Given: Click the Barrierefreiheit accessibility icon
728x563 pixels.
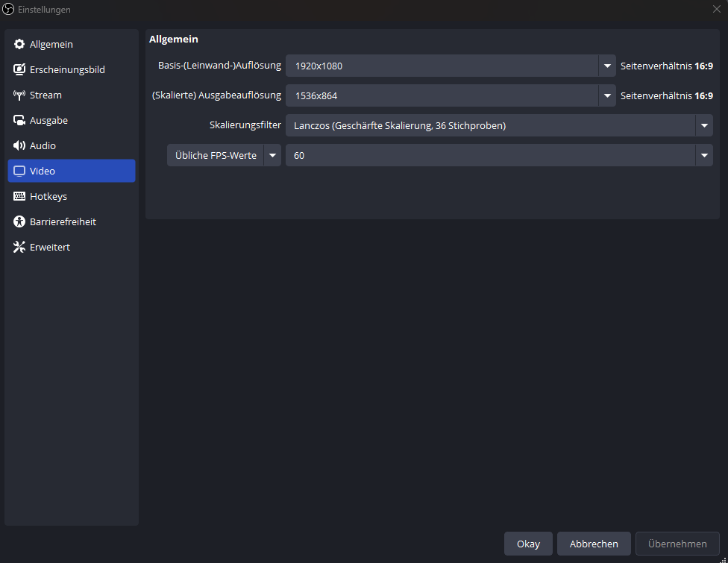Looking at the screenshot, I should tap(19, 222).
